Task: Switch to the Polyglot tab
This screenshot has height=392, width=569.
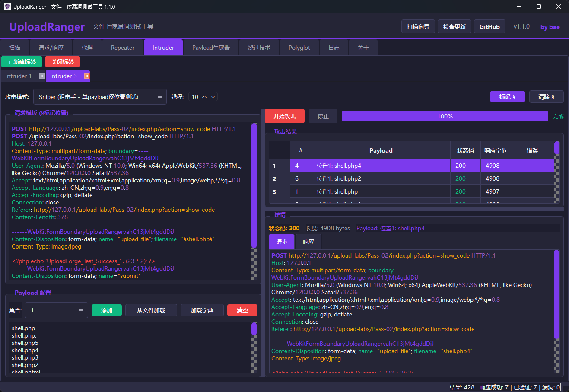Action: [x=299, y=48]
